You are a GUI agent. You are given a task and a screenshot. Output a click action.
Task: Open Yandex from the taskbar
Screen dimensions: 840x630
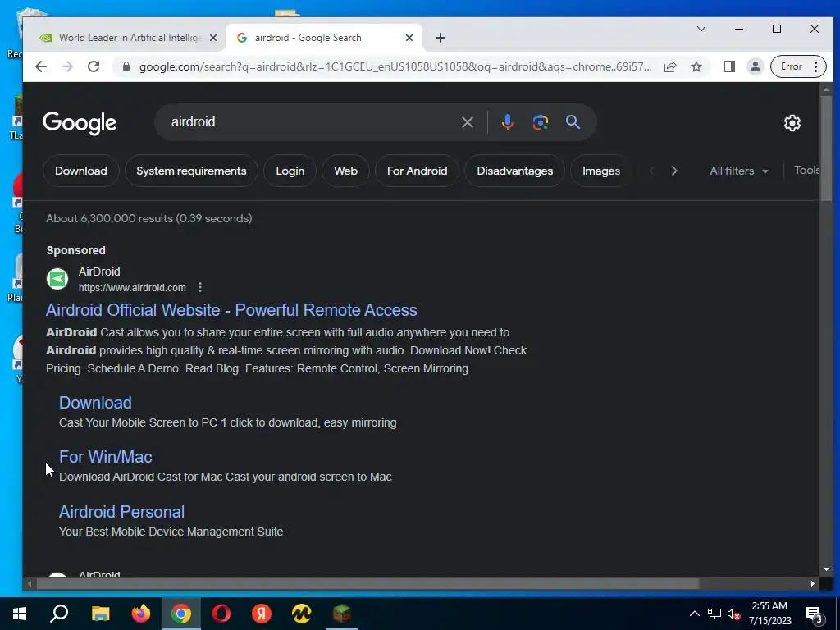pos(262,614)
